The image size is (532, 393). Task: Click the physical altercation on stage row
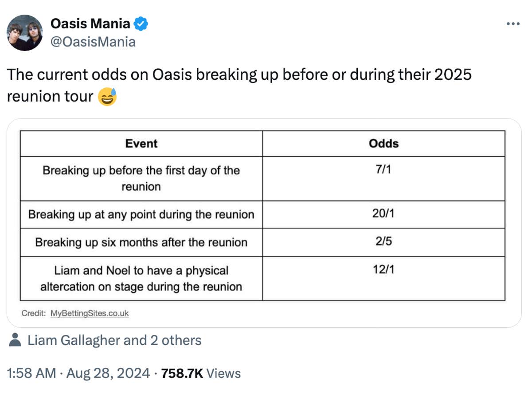[141, 278]
